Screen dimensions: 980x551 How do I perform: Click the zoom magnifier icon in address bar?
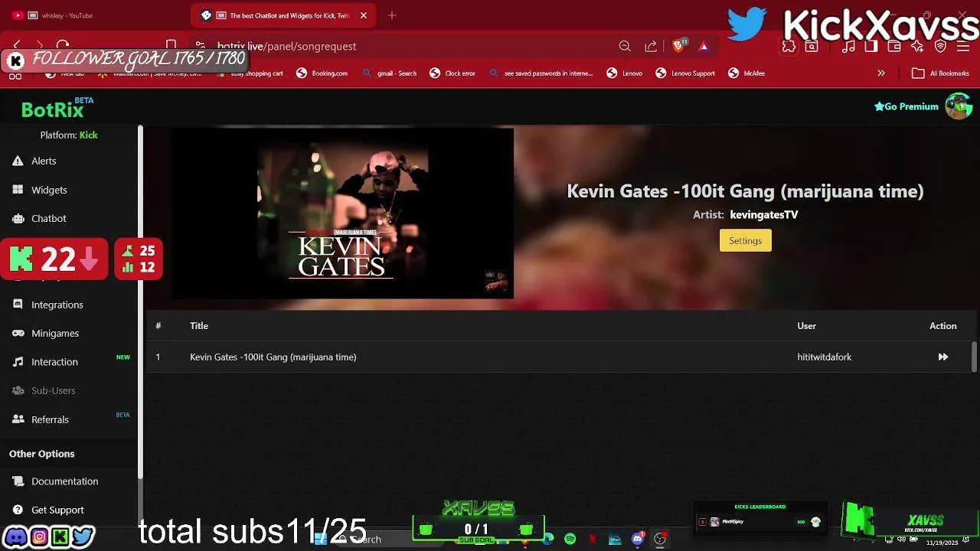point(625,47)
